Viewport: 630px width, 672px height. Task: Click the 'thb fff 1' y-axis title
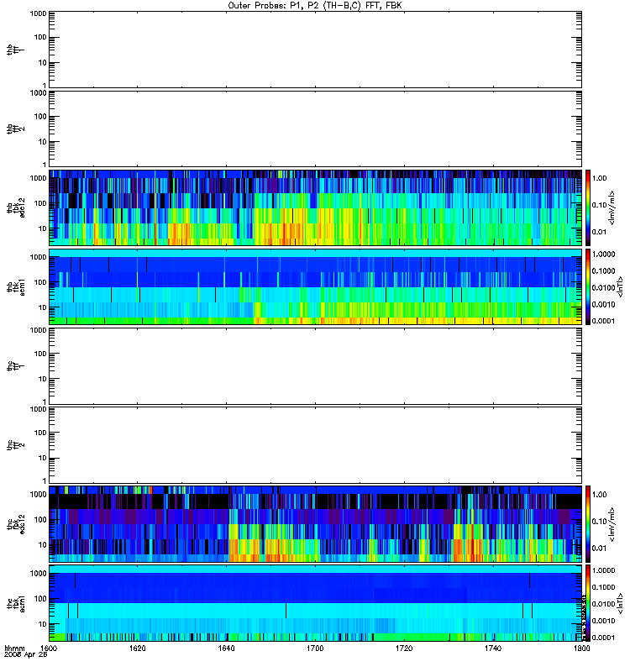[15, 50]
